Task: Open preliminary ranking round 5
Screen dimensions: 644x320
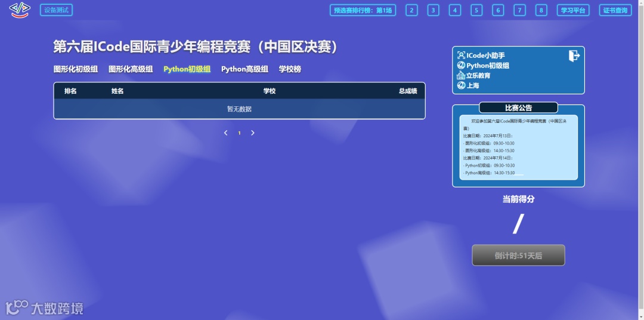Action: click(x=476, y=10)
